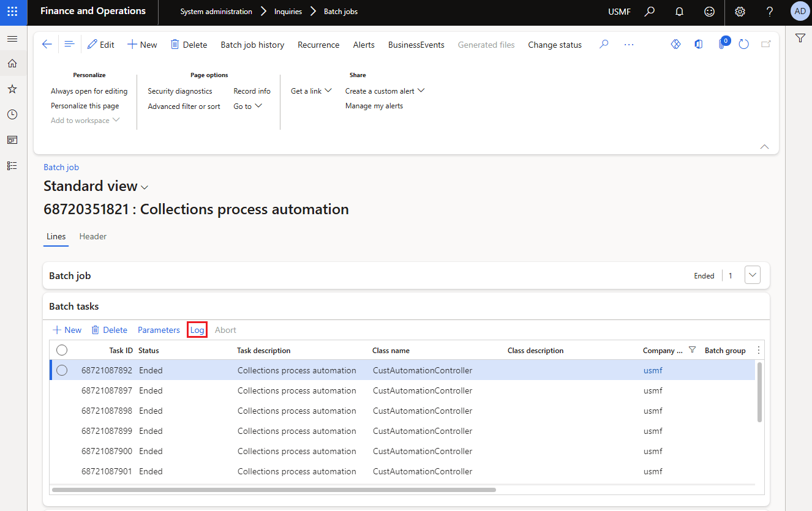Click Delete in top action pane
Viewport: 812px width, 511px height.
pyautogui.click(x=189, y=44)
